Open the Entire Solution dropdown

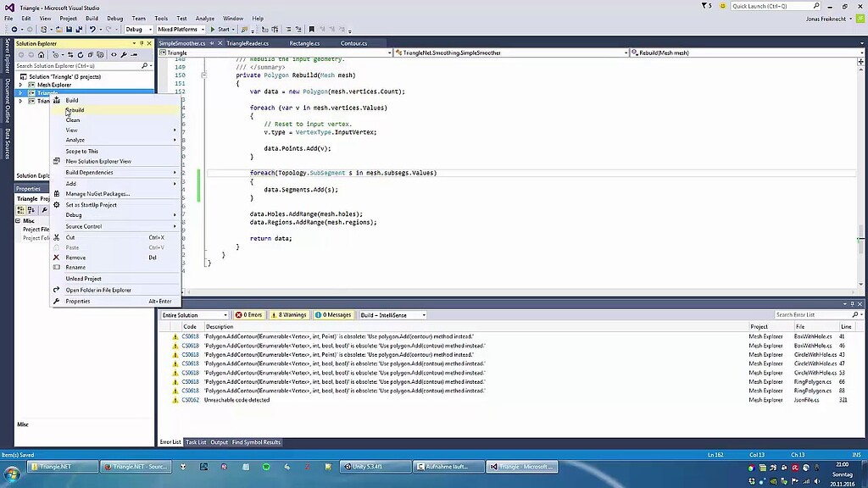click(x=193, y=314)
